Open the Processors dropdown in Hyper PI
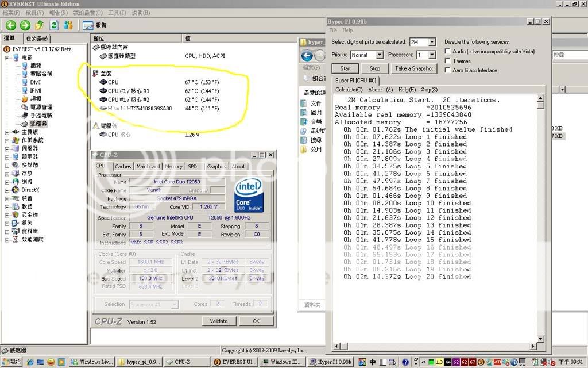 (432, 55)
